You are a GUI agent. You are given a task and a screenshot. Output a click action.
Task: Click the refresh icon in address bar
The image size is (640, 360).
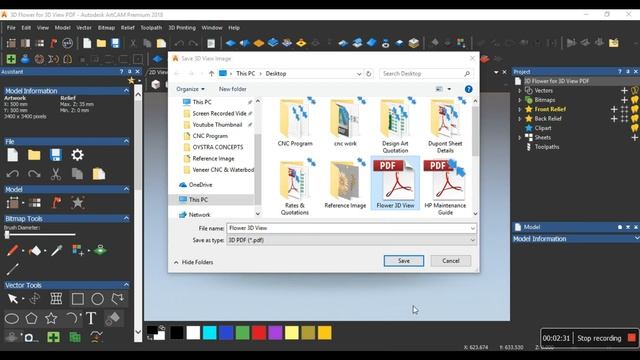(369, 74)
